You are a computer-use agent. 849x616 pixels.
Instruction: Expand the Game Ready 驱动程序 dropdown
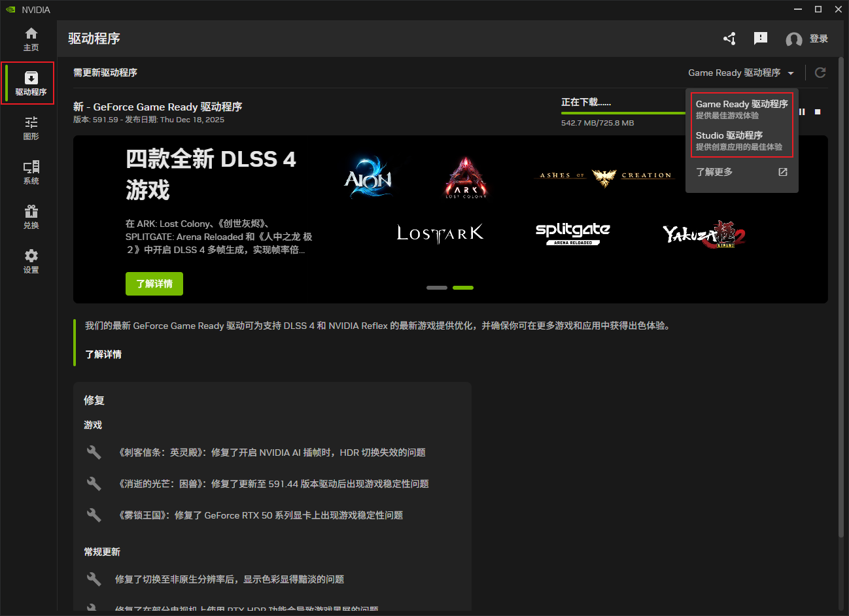(741, 73)
